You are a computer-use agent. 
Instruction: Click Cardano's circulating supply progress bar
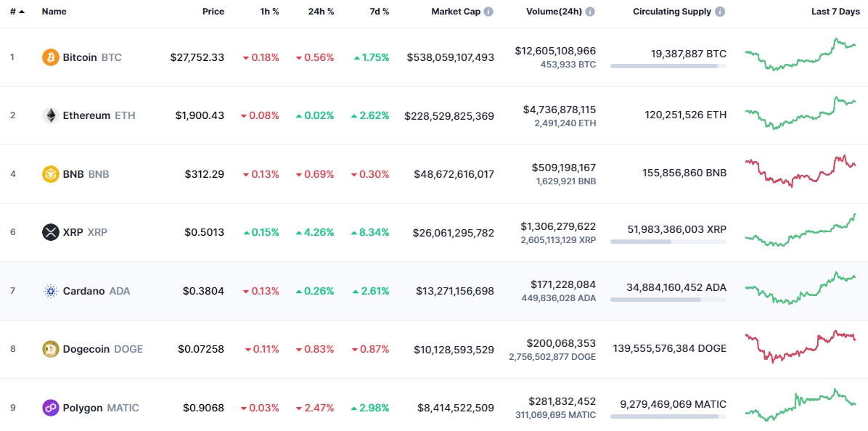click(x=668, y=300)
